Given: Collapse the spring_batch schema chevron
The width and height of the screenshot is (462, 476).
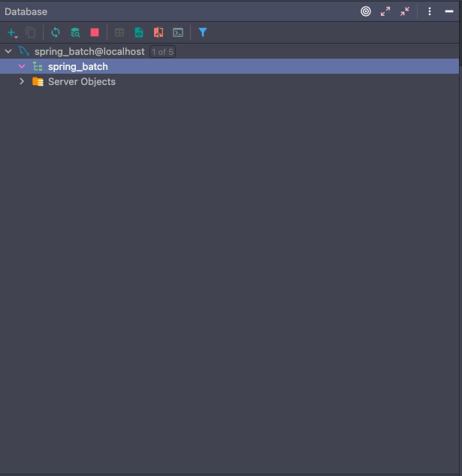Looking at the screenshot, I should [x=22, y=66].
